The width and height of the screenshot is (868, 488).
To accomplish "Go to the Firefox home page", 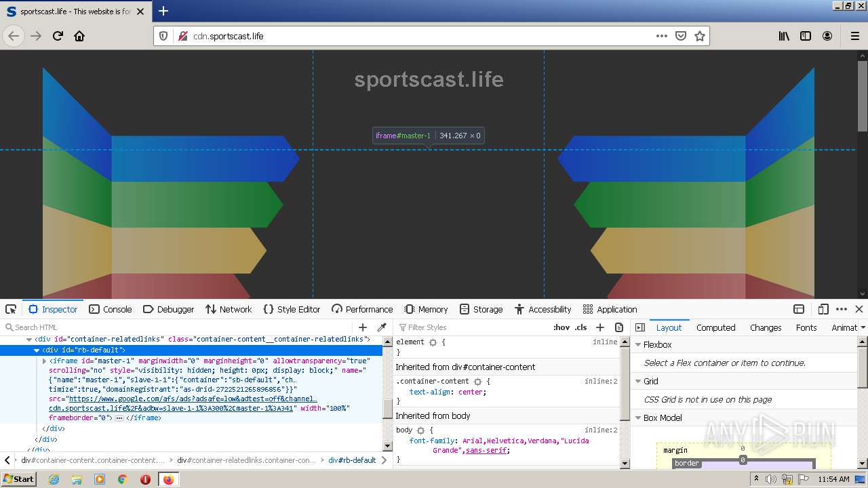I will click(79, 36).
